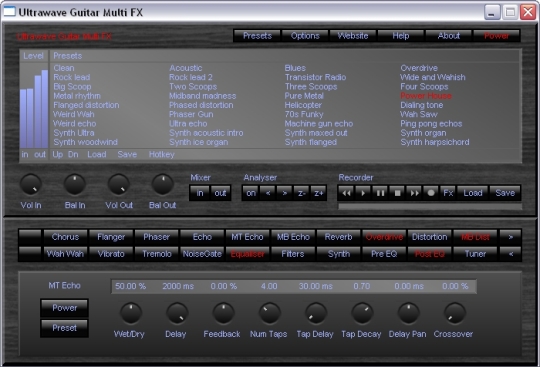Toggle the MT Echo Power button
This screenshot has height=367, width=540.
tap(64, 308)
